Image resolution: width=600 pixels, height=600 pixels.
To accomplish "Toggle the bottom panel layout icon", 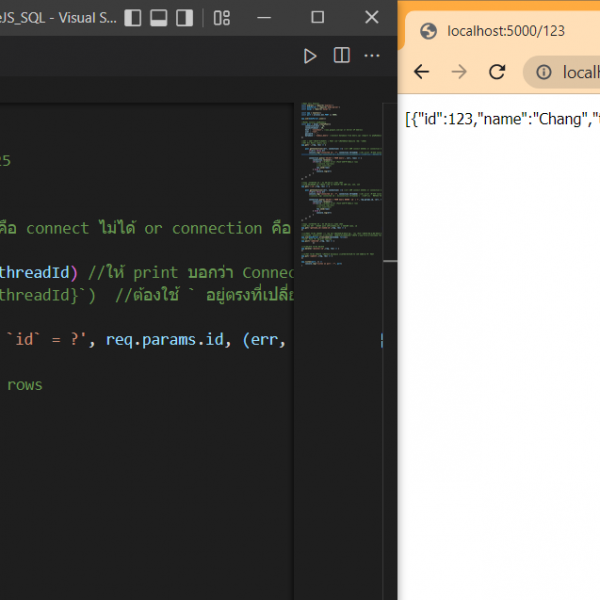I will tap(158, 18).
